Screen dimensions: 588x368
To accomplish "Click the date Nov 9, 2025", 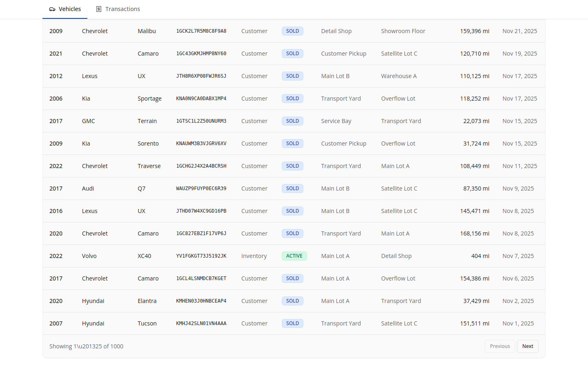I will coord(518,188).
